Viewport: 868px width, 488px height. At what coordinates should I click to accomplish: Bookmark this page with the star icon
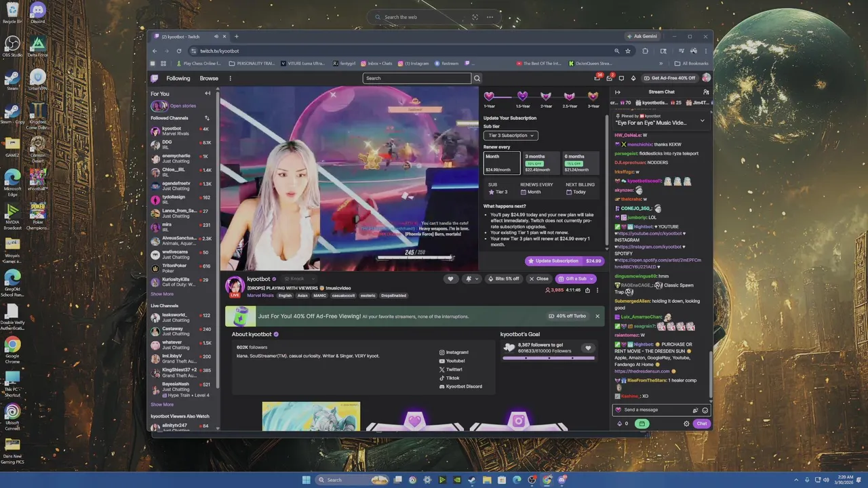(x=628, y=51)
